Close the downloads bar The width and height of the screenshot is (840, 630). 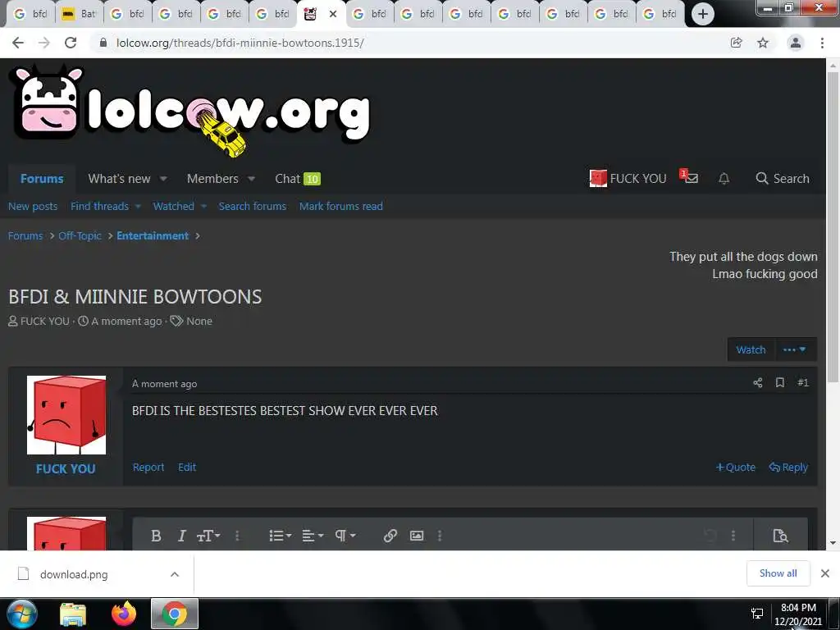[x=825, y=573]
